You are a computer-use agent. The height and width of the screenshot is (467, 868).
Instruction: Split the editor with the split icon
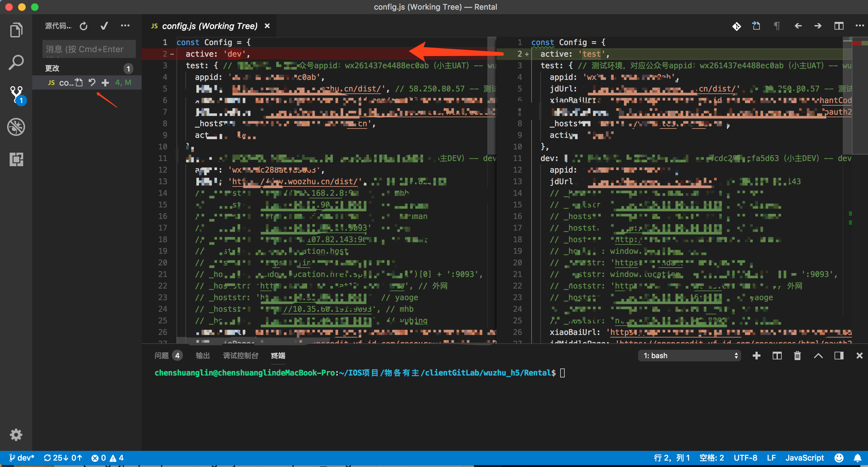pyautogui.click(x=839, y=26)
